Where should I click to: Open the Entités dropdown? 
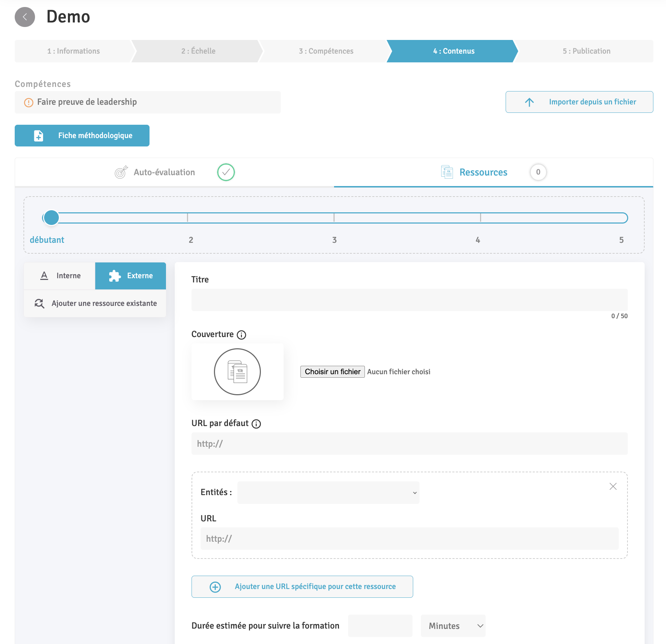328,493
